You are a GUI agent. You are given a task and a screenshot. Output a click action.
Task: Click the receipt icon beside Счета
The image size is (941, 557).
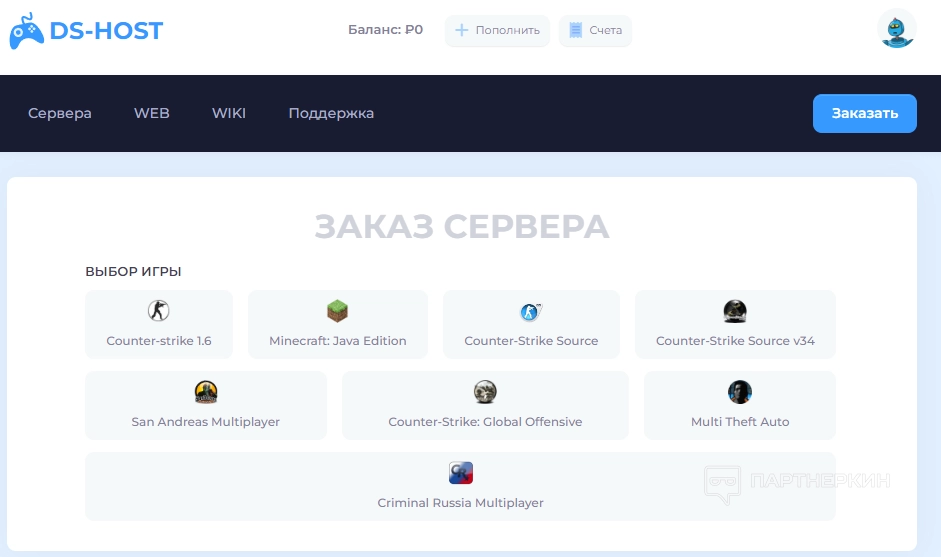point(576,30)
